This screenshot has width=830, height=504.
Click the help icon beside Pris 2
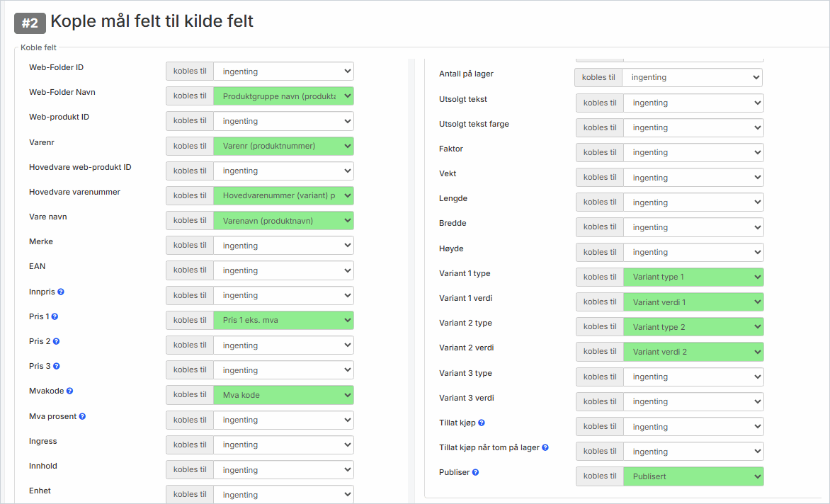tap(56, 341)
